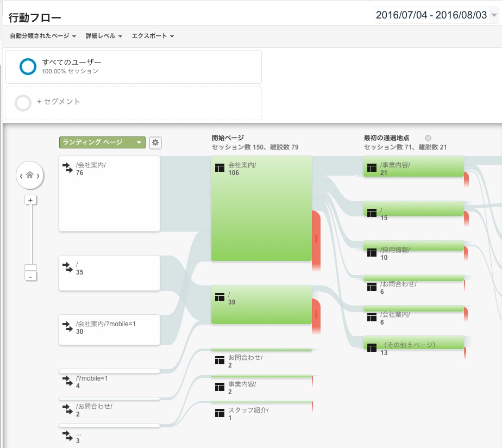Open the 詳細レベル dropdown menu
This screenshot has width=502, height=448.
[104, 36]
